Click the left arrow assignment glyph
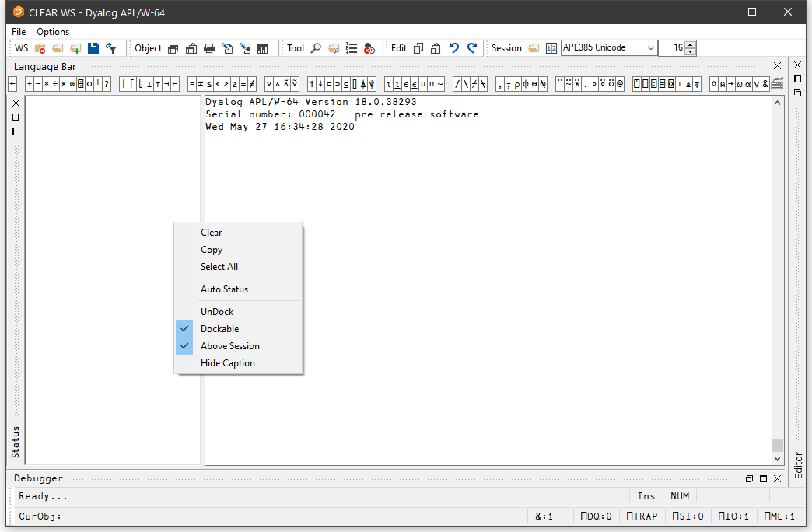Screen dimensions: 812x532 tap(12, 84)
